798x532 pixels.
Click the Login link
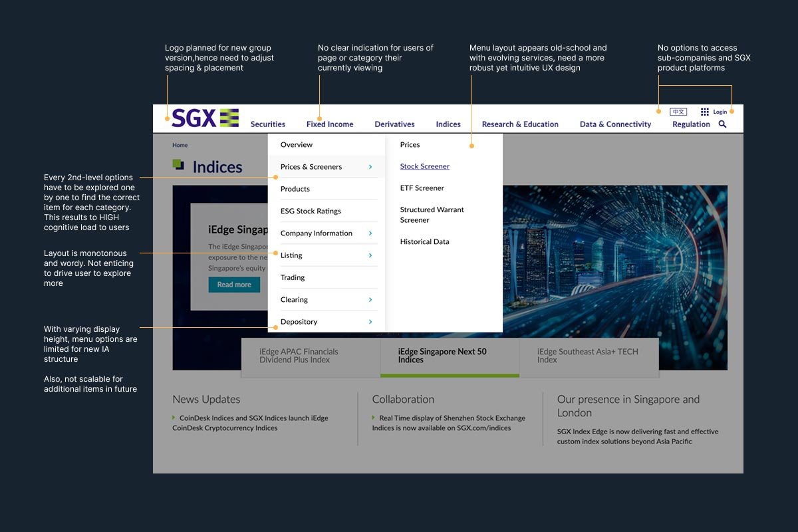tap(720, 112)
